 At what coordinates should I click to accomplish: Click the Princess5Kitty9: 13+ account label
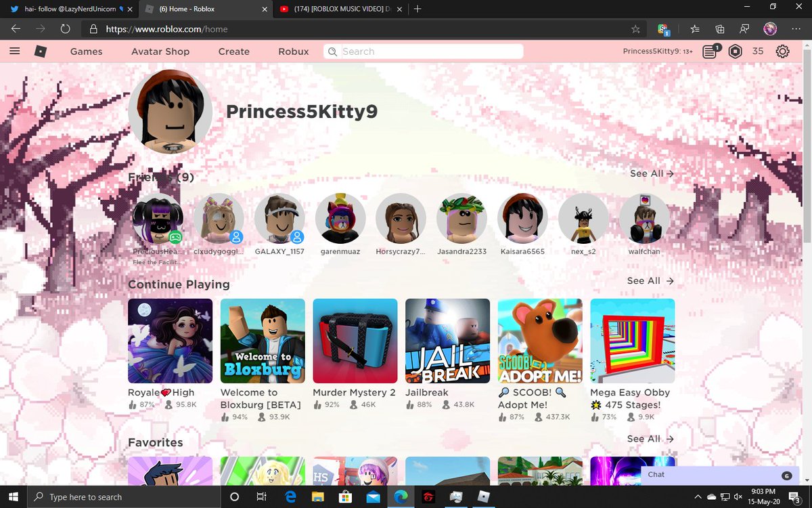(658, 51)
